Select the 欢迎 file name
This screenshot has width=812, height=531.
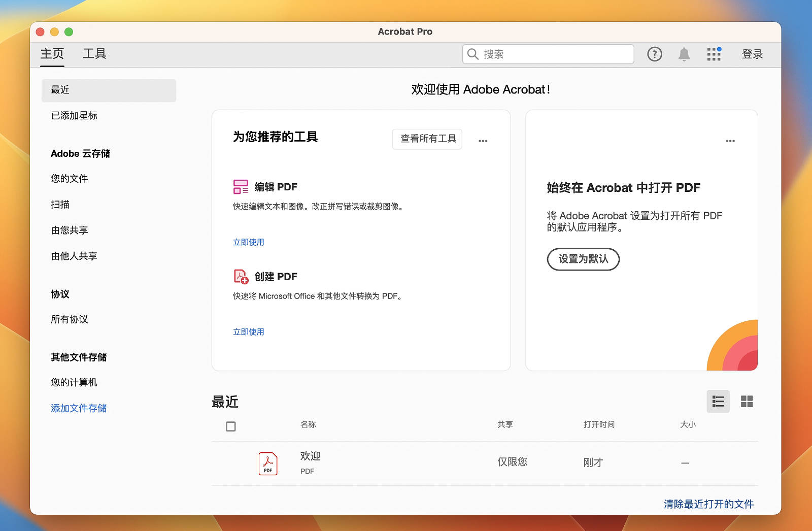point(310,456)
